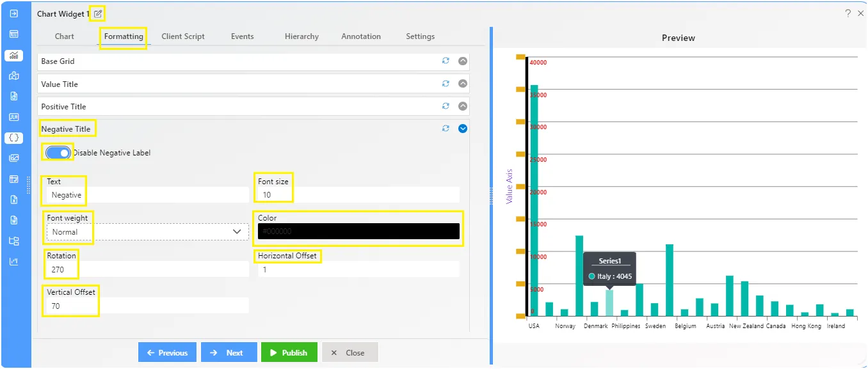
Task: Open the Annotation tab
Action: (361, 36)
